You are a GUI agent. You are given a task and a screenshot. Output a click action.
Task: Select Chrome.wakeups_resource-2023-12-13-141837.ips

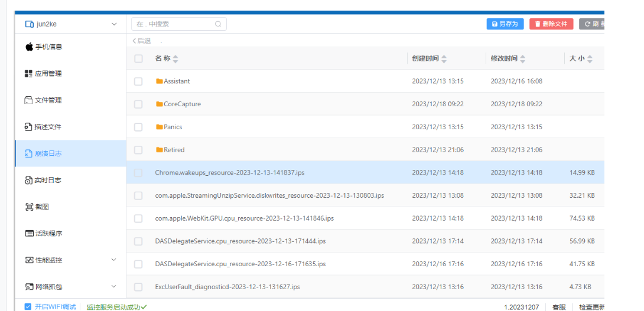click(x=230, y=173)
